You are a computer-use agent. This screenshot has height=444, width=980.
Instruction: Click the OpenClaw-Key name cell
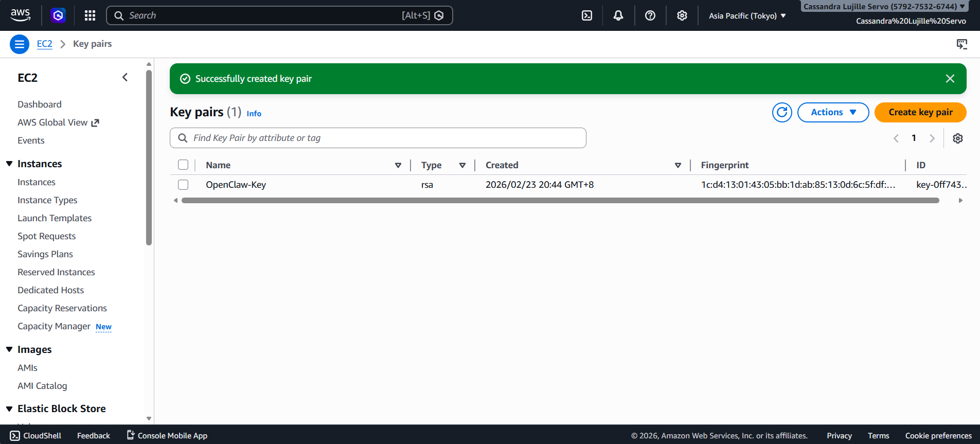pos(236,185)
